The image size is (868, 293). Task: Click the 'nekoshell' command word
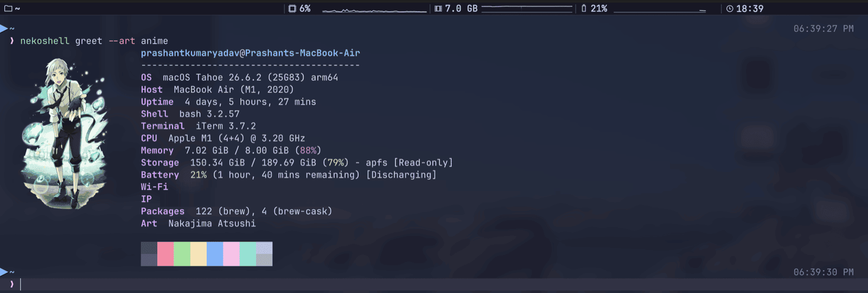pyautogui.click(x=45, y=41)
